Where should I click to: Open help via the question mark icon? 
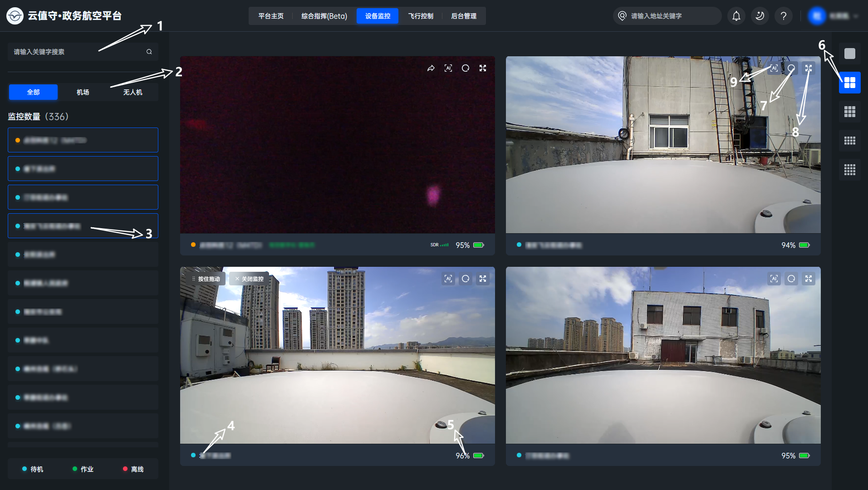[783, 16]
